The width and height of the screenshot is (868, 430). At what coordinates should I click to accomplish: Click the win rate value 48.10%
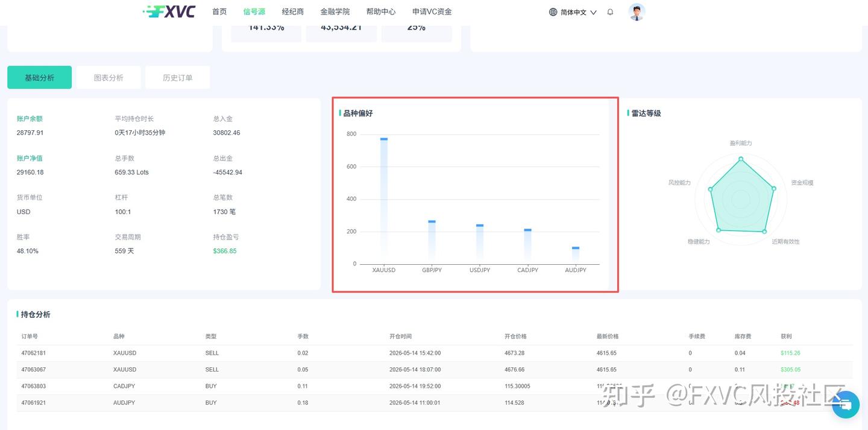(x=28, y=251)
